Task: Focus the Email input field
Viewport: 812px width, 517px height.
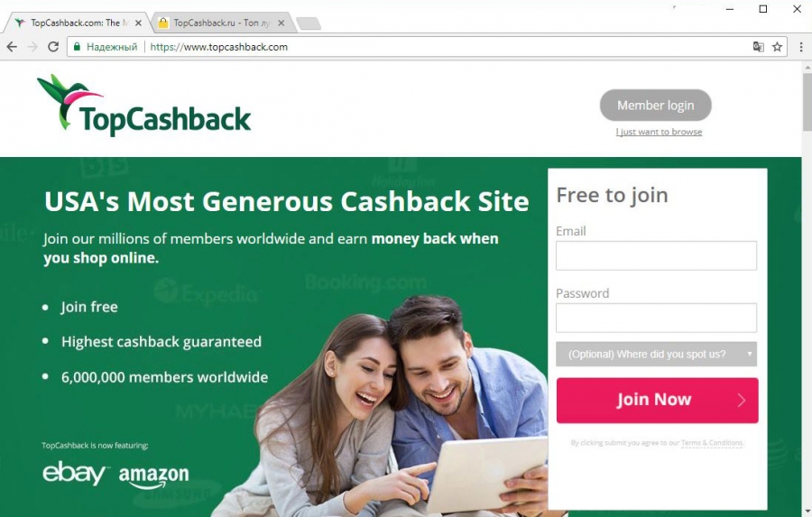Action: [656, 255]
